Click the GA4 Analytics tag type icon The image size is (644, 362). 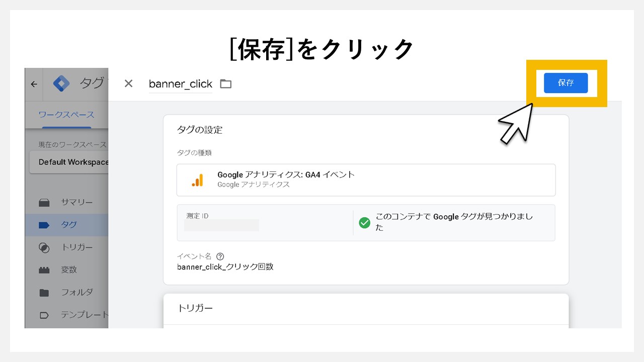coord(198,179)
